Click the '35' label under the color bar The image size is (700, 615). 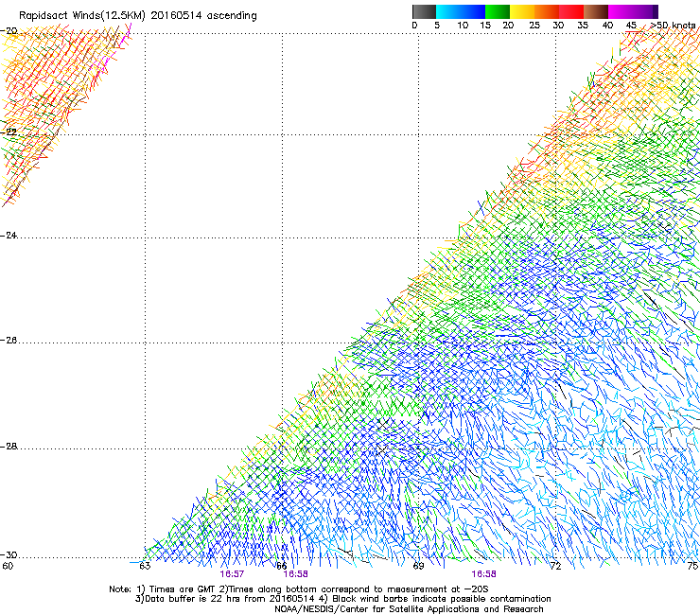coord(583,26)
